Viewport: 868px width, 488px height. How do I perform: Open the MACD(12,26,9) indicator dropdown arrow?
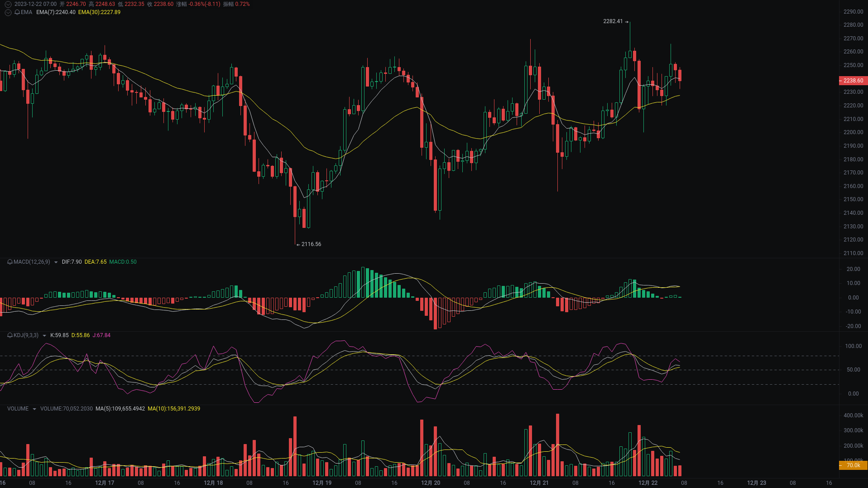coord(56,262)
